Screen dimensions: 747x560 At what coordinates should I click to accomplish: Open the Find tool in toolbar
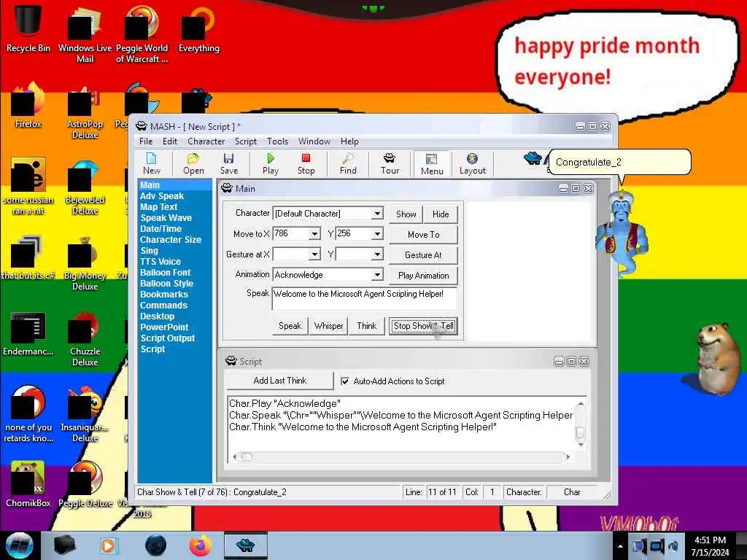(348, 164)
